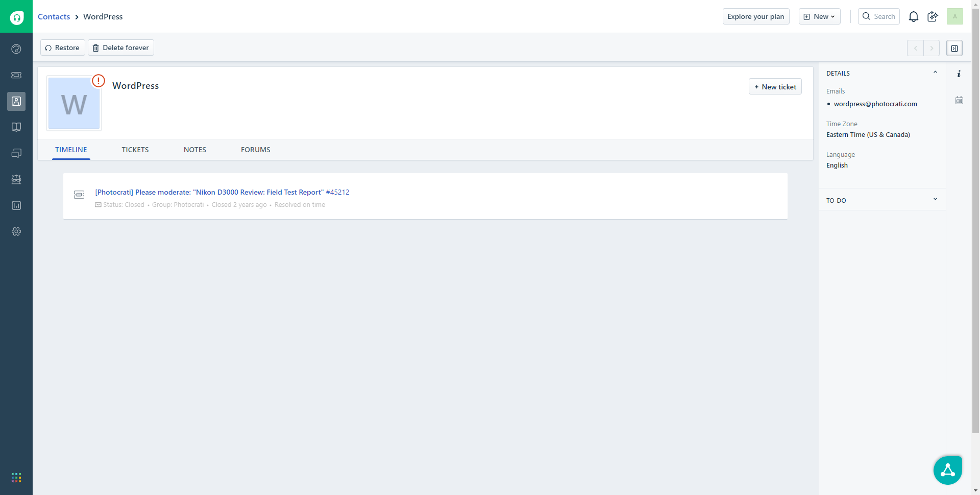Open the user avatar menu
This screenshot has height=495, width=980.
point(955,16)
